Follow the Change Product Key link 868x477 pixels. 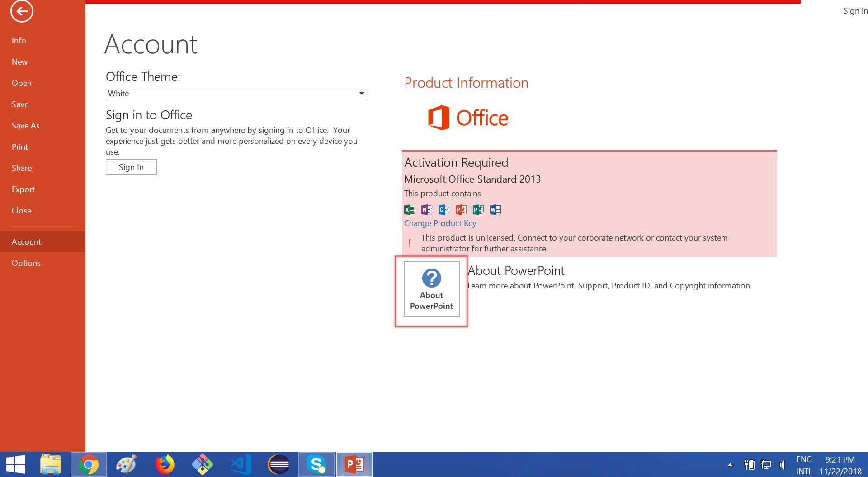coord(440,223)
